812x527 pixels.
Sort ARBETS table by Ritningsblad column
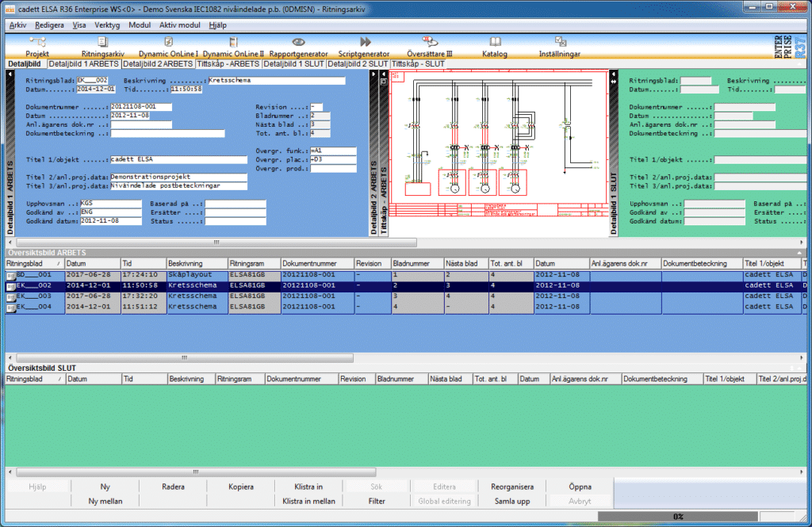(35, 263)
